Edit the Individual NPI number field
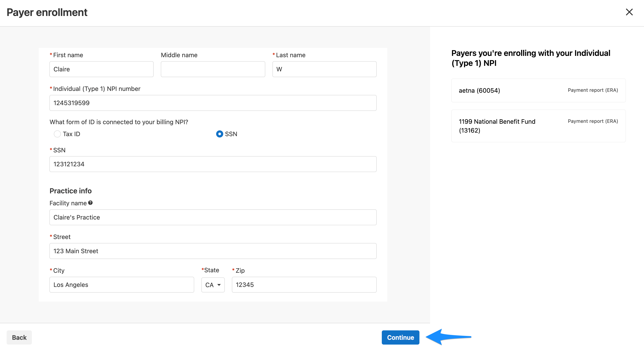644x349 pixels. coord(213,103)
